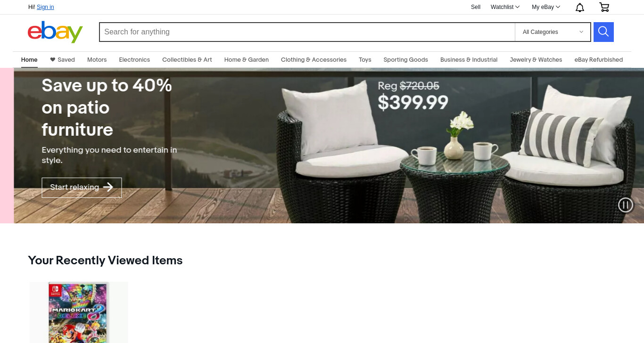Image resolution: width=644 pixels, height=343 pixels.
Task: Open eBay Refurbished category
Action: [x=599, y=60]
